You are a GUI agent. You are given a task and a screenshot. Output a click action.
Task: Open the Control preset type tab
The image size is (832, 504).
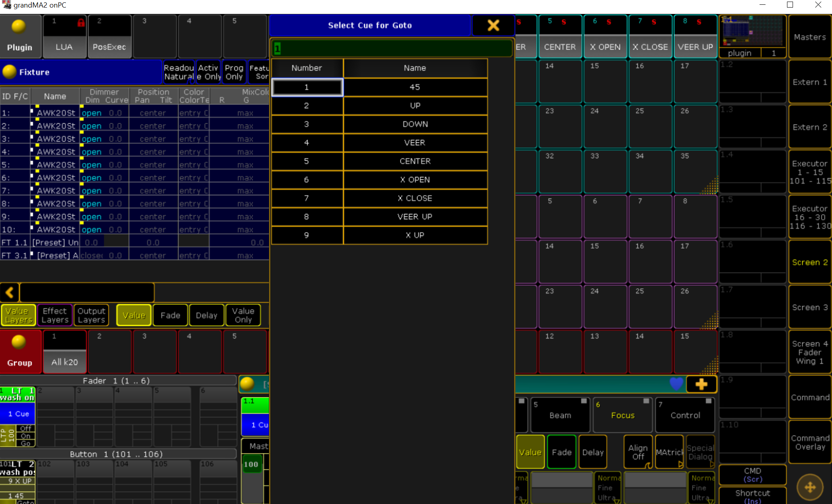(x=685, y=414)
